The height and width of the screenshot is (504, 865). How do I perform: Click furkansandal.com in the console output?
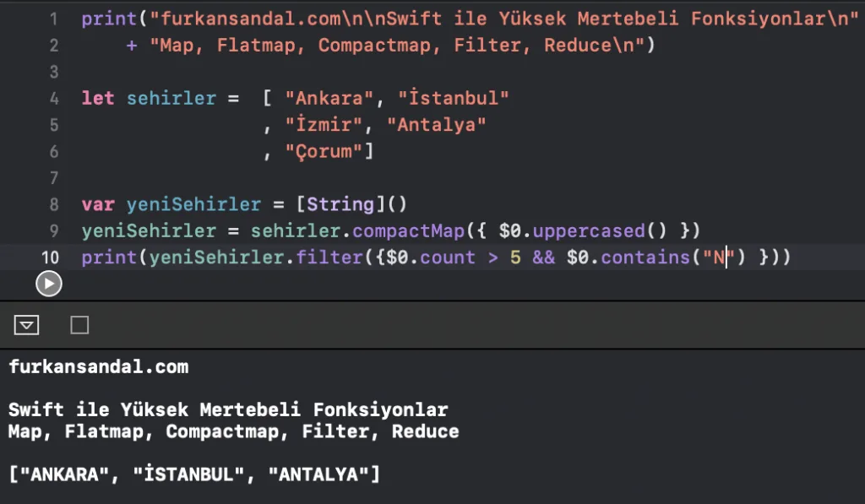(x=99, y=366)
